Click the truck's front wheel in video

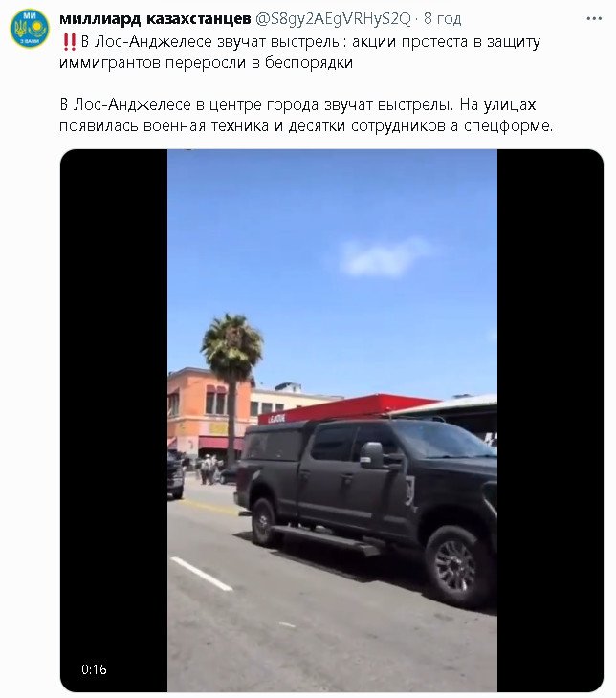pyautogui.click(x=454, y=566)
